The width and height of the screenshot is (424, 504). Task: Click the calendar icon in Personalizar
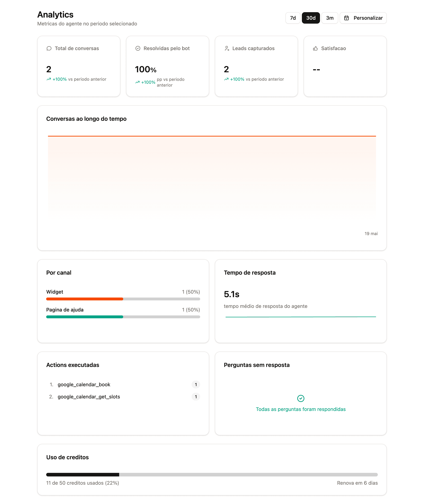tap(346, 18)
